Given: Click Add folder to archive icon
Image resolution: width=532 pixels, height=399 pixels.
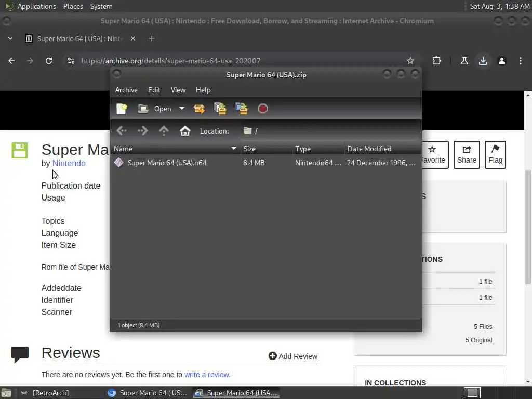Looking at the screenshot, I should 242,109.
